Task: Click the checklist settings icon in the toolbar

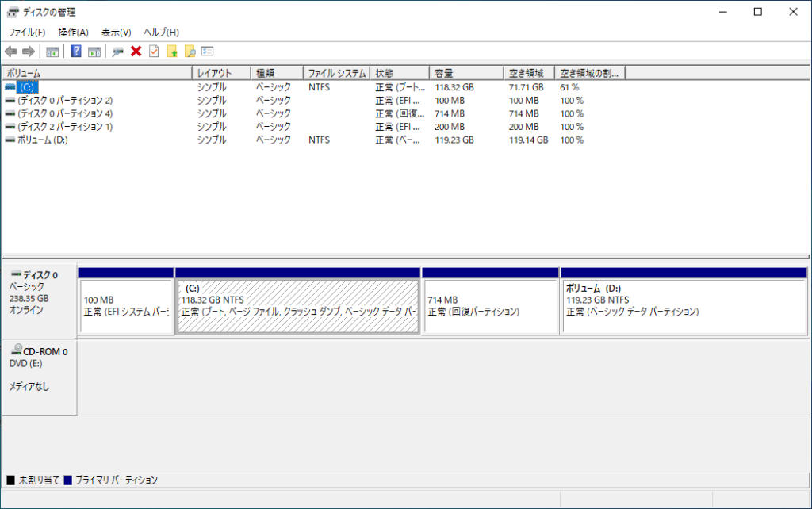Action: click(x=208, y=52)
